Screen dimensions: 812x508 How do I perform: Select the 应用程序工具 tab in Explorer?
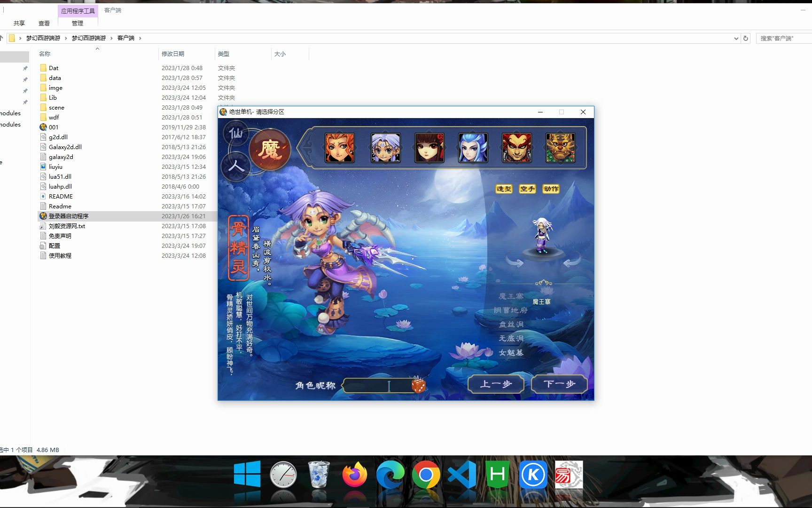[78, 11]
